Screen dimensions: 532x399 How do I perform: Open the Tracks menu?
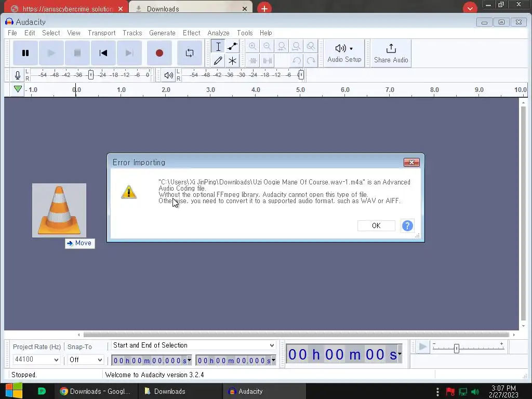(x=132, y=33)
